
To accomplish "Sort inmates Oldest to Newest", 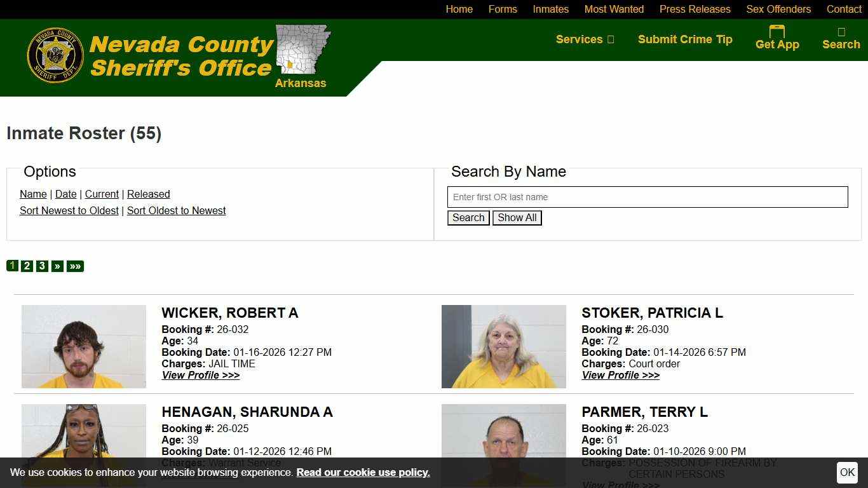I will [x=176, y=210].
